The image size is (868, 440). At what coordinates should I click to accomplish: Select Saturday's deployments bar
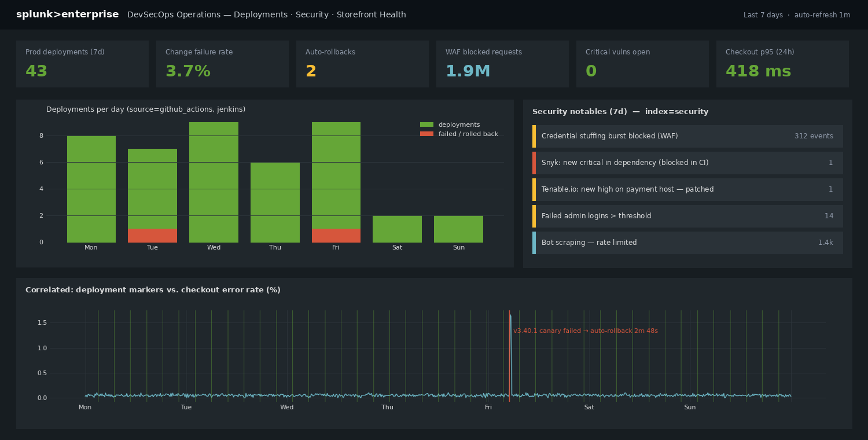[x=397, y=229]
